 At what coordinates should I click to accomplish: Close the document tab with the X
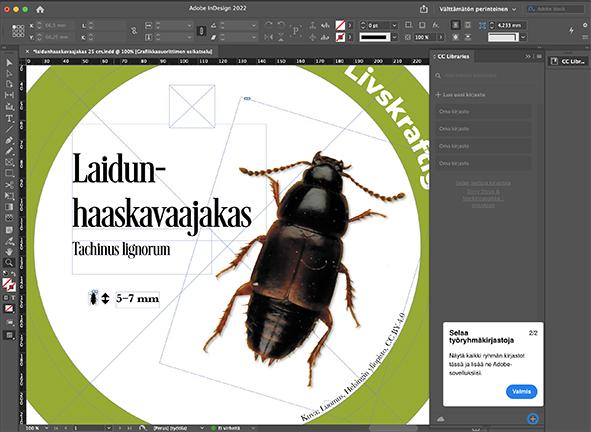coord(28,51)
